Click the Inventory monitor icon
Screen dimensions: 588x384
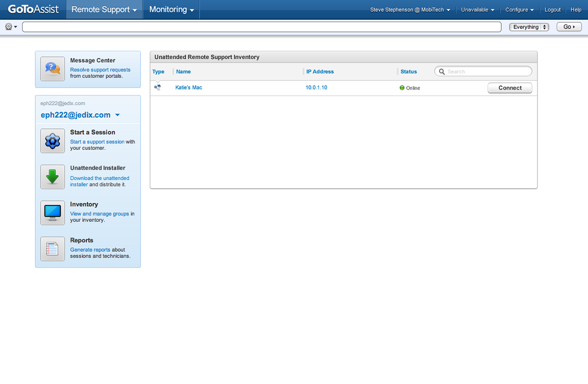click(x=52, y=213)
